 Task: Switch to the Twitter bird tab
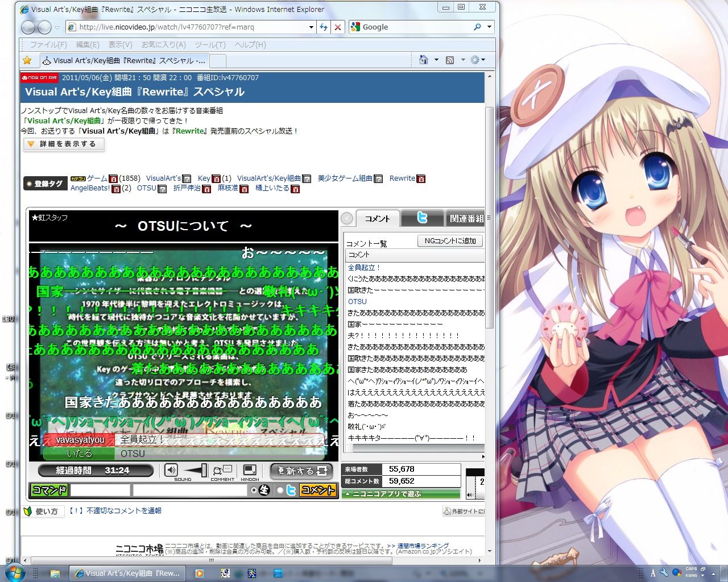[422, 218]
